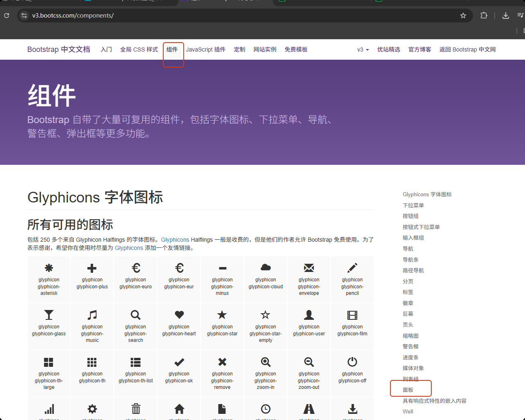This screenshot has width=525, height=420.
Task: Click the glyphicon-asterisk icon
Action: point(49,268)
